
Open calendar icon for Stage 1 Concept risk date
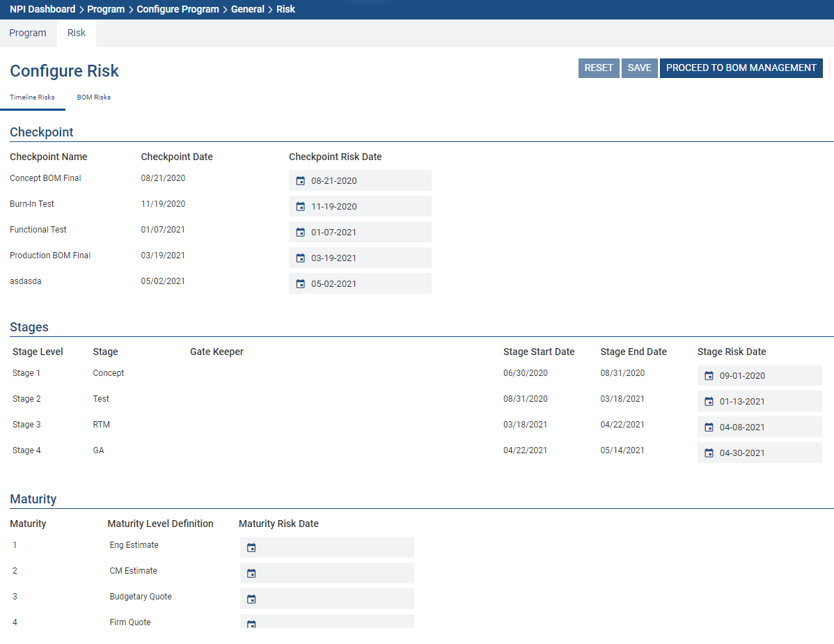[x=709, y=376]
